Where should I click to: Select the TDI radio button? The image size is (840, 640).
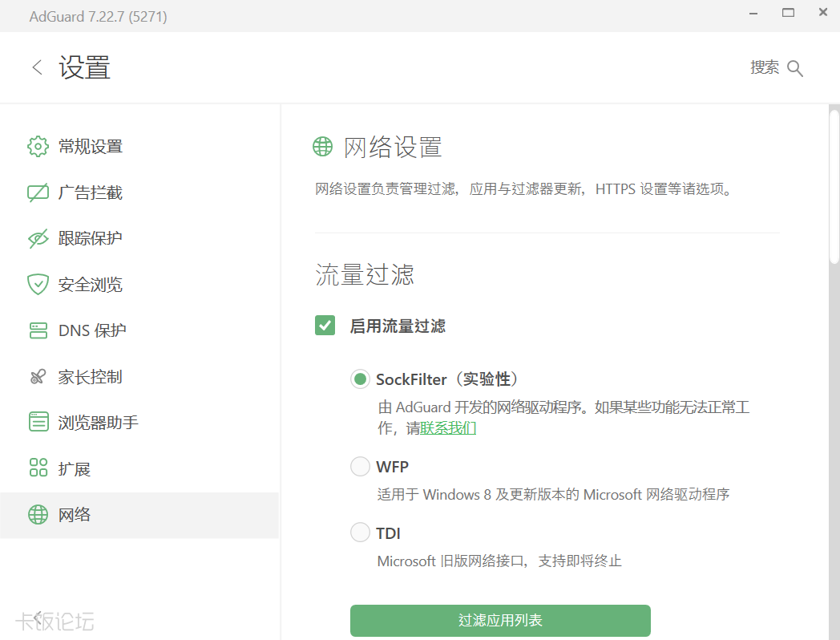pos(360,533)
